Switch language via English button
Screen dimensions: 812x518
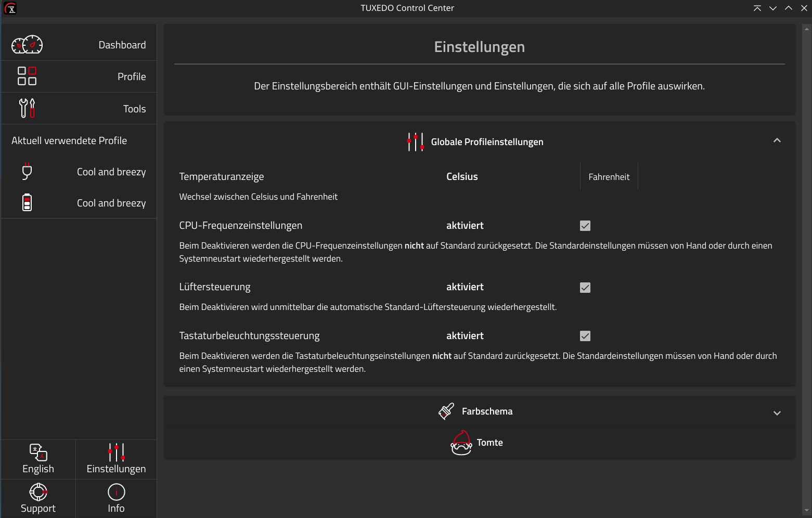point(38,459)
